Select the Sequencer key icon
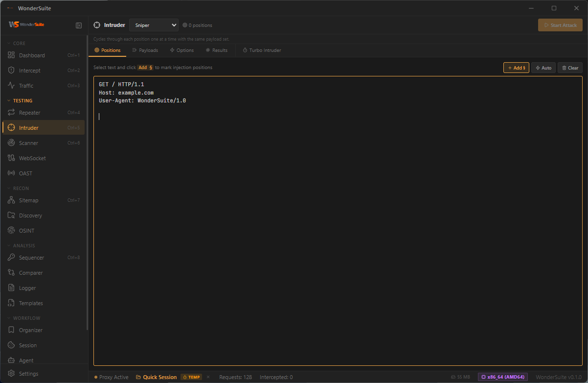588x383 pixels. pos(11,258)
